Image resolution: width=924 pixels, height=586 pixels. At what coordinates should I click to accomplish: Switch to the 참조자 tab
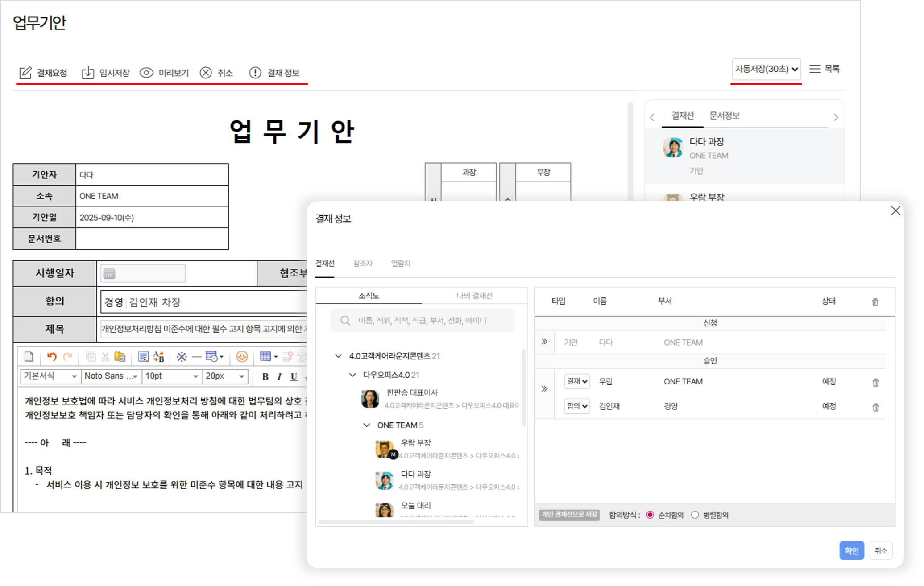[362, 264]
